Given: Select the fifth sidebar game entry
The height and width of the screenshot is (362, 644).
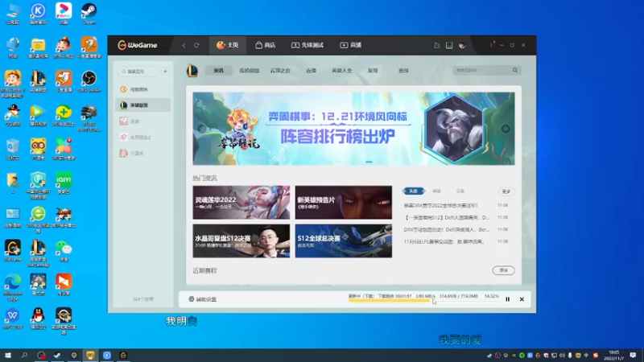Looking at the screenshot, I should tap(142, 153).
